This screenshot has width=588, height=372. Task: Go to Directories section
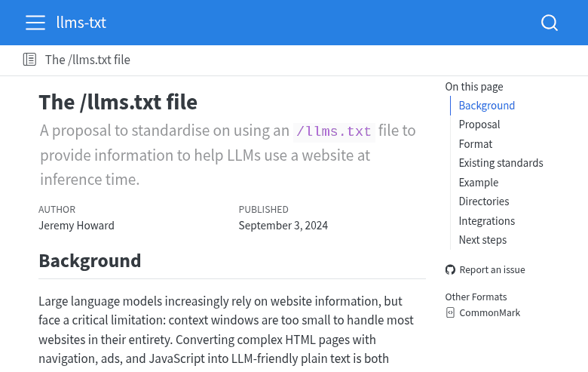[x=483, y=201]
